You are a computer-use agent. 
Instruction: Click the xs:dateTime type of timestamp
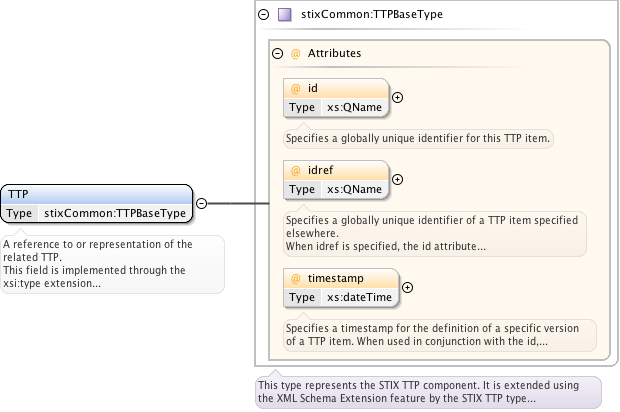click(x=359, y=297)
